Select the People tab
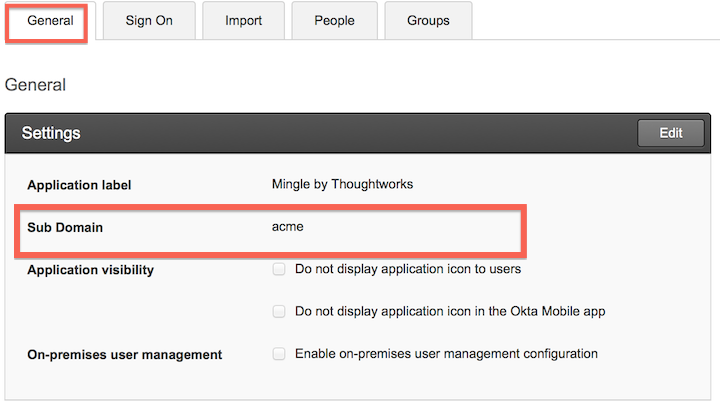The image size is (720, 401). coord(334,21)
